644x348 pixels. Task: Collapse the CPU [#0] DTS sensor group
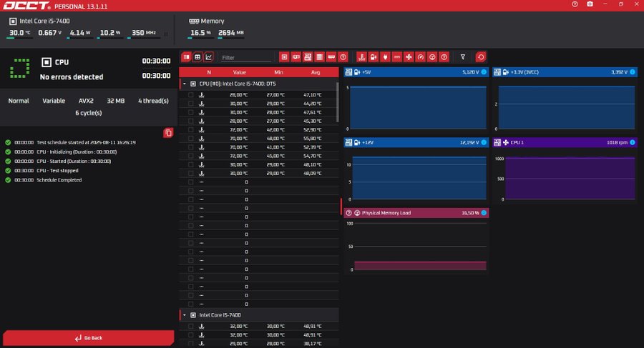185,84
